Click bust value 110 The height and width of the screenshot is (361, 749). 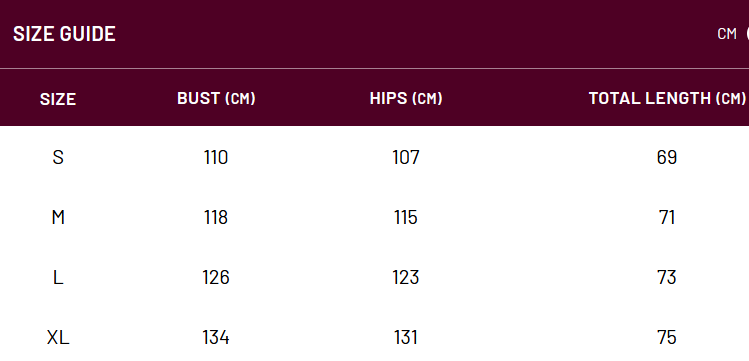tap(216, 157)
